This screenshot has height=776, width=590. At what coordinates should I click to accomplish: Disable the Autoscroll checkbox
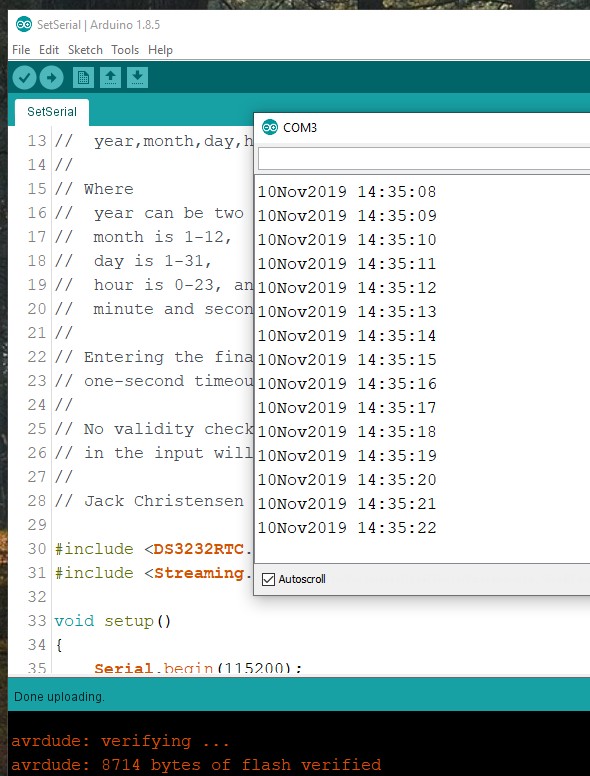click(268, 579)
